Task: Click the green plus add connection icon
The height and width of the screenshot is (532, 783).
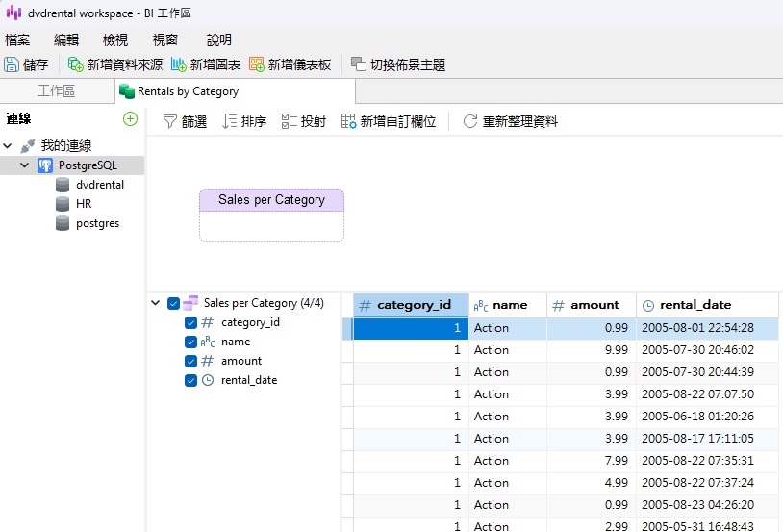Action: (130, 119)
